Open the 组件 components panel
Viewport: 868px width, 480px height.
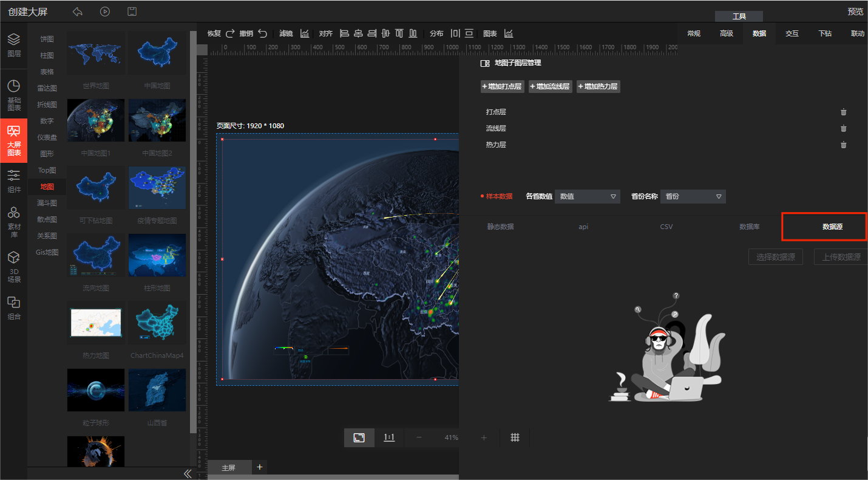pos(14,181)
